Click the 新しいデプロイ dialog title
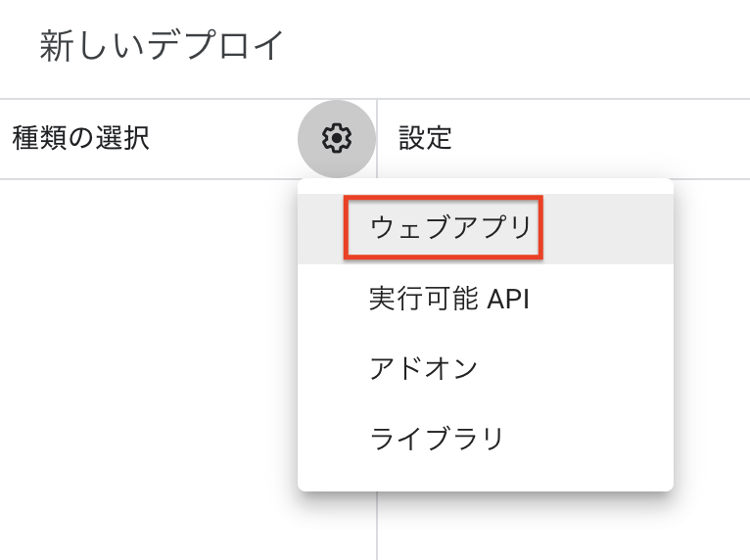750x560 pixels. (162, 46)
